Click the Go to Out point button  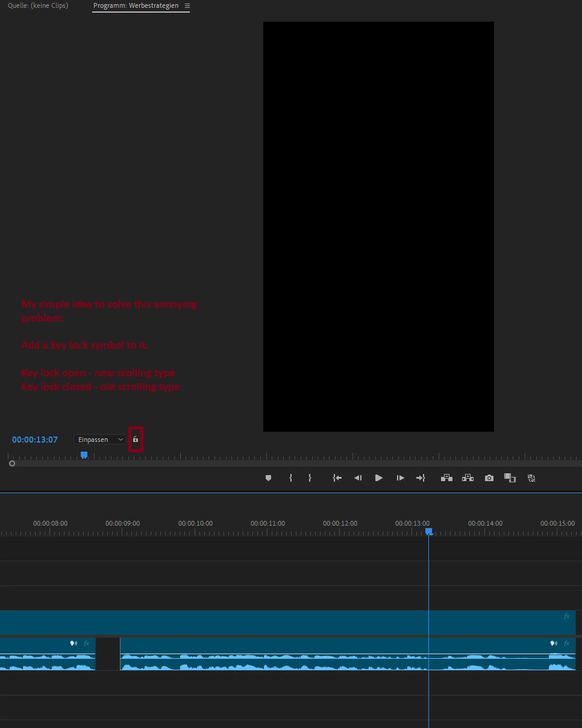coord(421,478)
